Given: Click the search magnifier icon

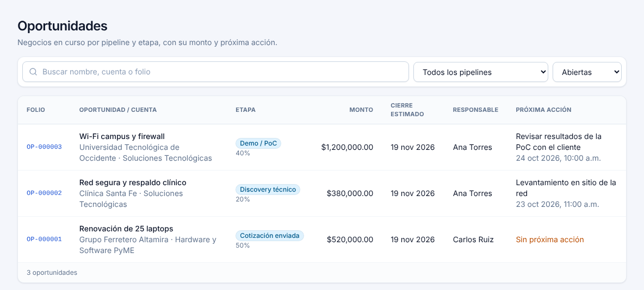Looking at the screenshot, I should pyautogui.click(x=33, y=72).
